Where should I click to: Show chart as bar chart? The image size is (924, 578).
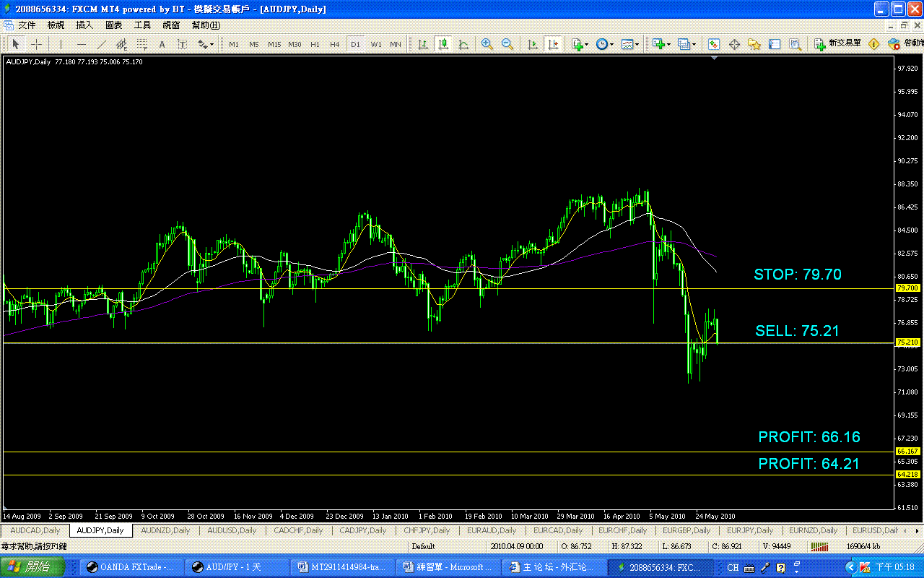(x=423, y=44)
